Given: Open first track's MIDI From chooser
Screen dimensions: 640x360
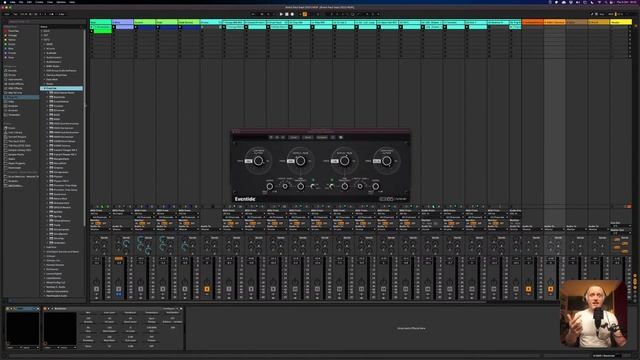Looking at the screenshot, I should point(100,213).
